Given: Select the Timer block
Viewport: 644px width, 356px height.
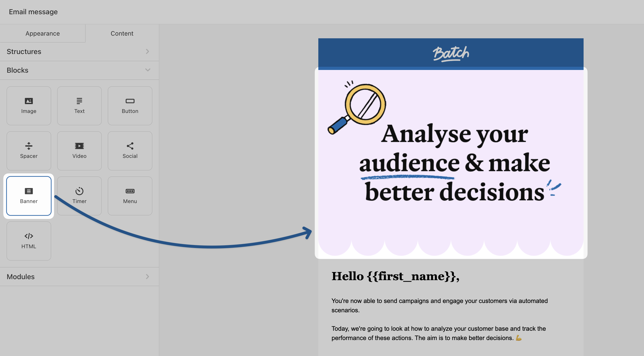Looking at the screenshot, I should [79, 196].
